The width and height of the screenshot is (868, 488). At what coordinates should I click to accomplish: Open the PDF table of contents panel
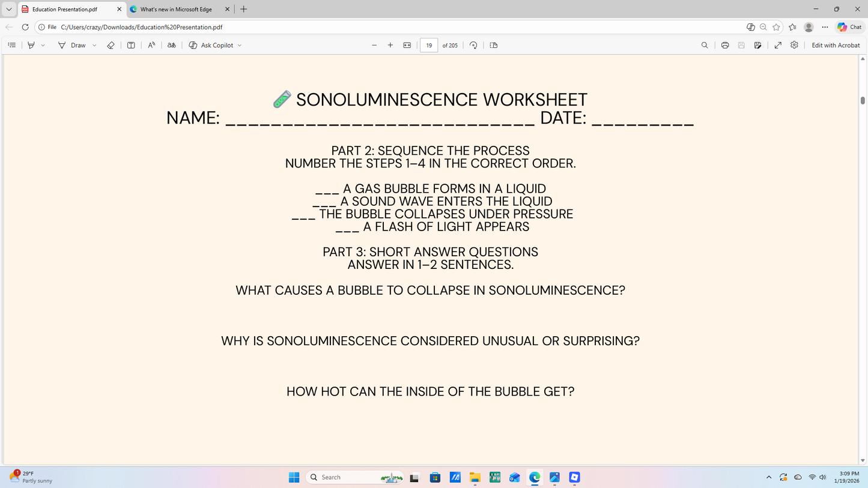[x=11, y=45]
